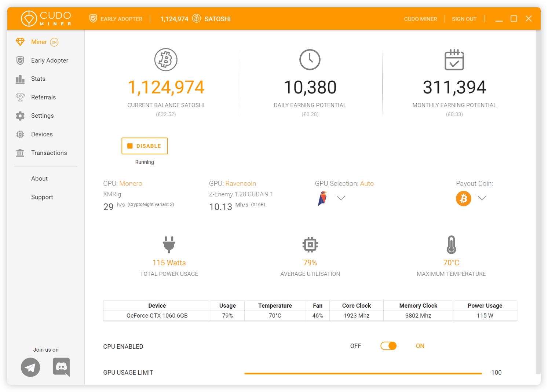Open Settings via the gear icon

pyautogui.click(x=20, y=116)
